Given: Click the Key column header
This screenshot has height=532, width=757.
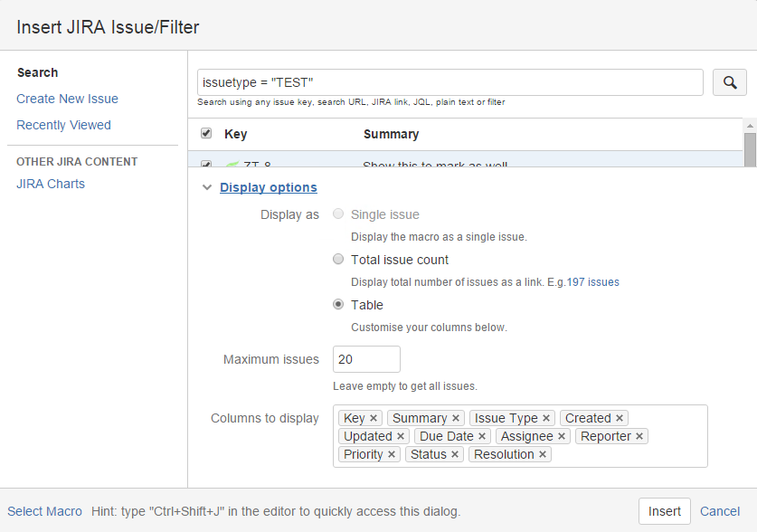Looking at the screenshot, I should point(235,134).
